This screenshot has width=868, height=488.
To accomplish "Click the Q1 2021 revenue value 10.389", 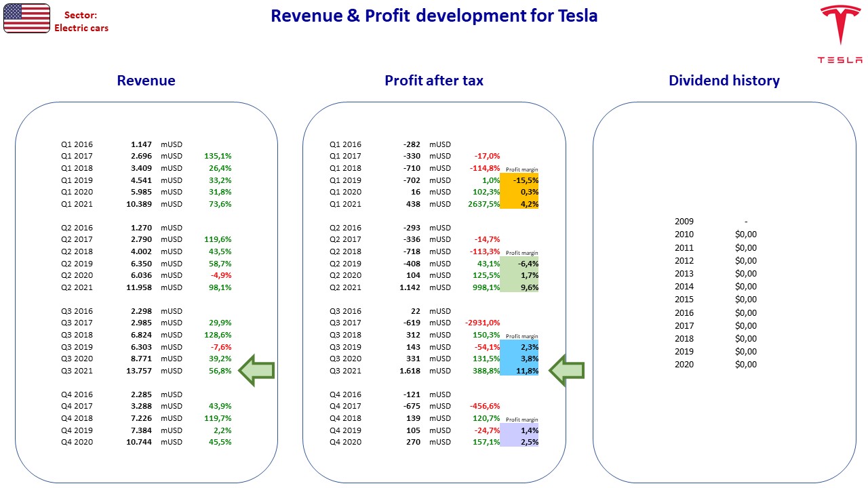I will (138, 204).
